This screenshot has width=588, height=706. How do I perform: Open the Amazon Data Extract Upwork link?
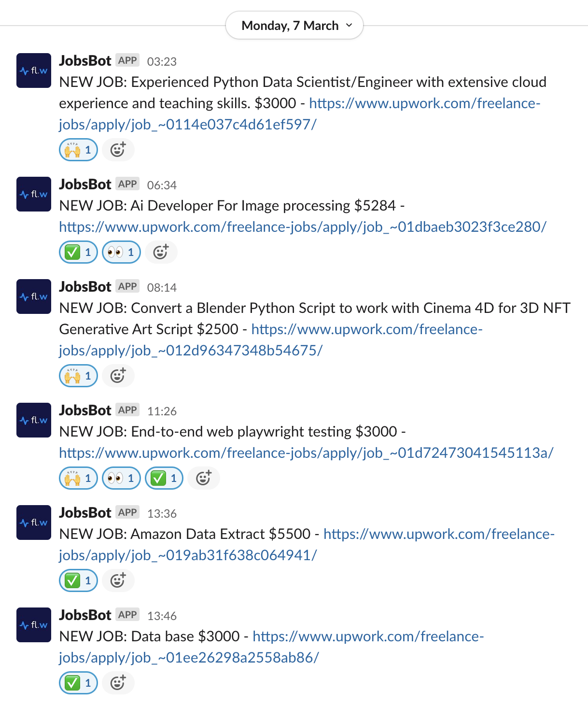pyautogui.click(x=434, y=534)
